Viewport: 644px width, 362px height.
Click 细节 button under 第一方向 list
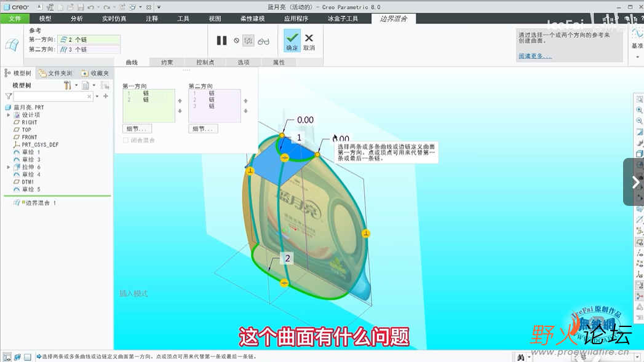[x=137, y=129]
